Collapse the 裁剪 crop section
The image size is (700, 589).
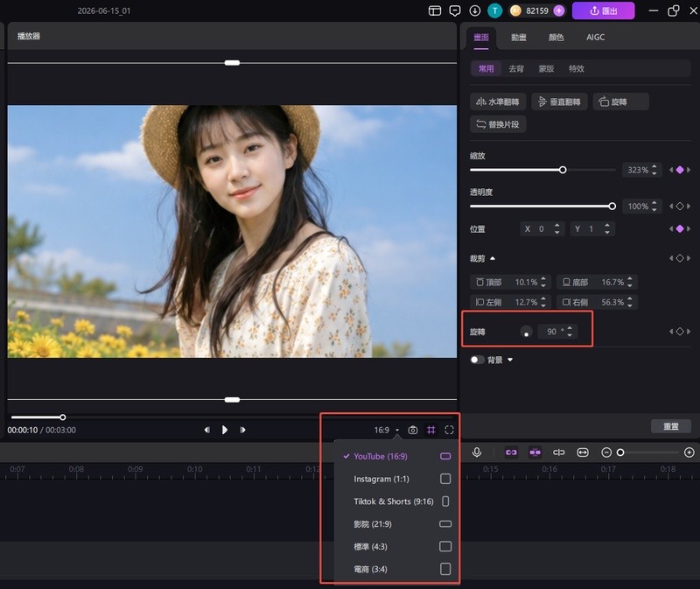tap(493, 258)
